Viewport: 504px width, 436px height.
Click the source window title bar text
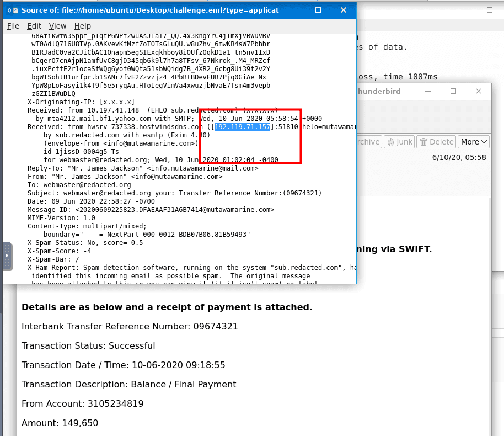[149, 10]
